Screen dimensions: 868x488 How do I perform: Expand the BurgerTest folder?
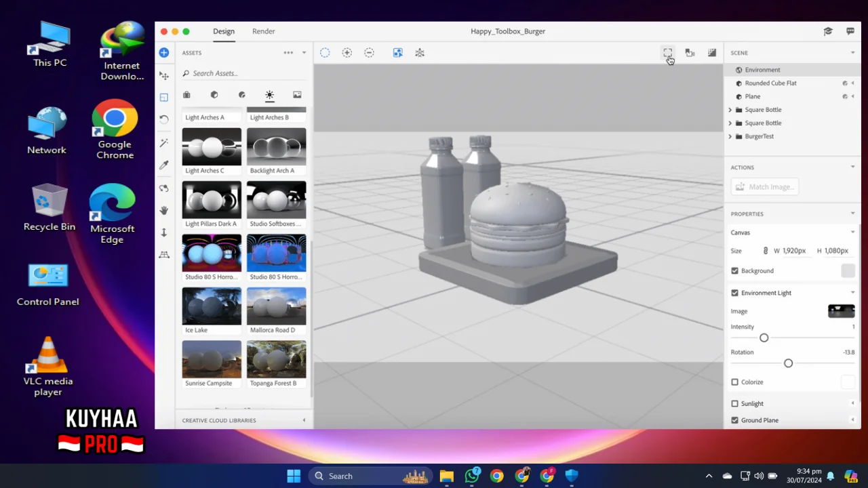coord(730,136)
